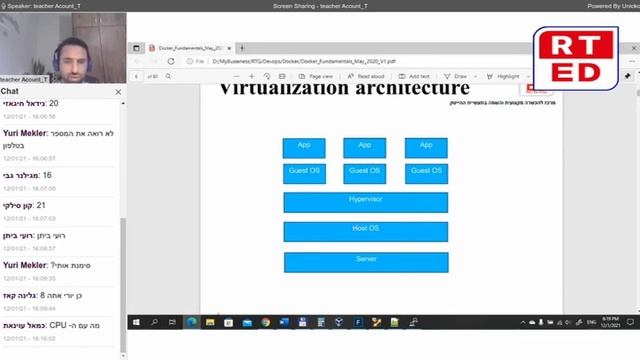Open Mail app from taskbar
This screenshot has width=640, height=360.
click(x=247, y=322)
